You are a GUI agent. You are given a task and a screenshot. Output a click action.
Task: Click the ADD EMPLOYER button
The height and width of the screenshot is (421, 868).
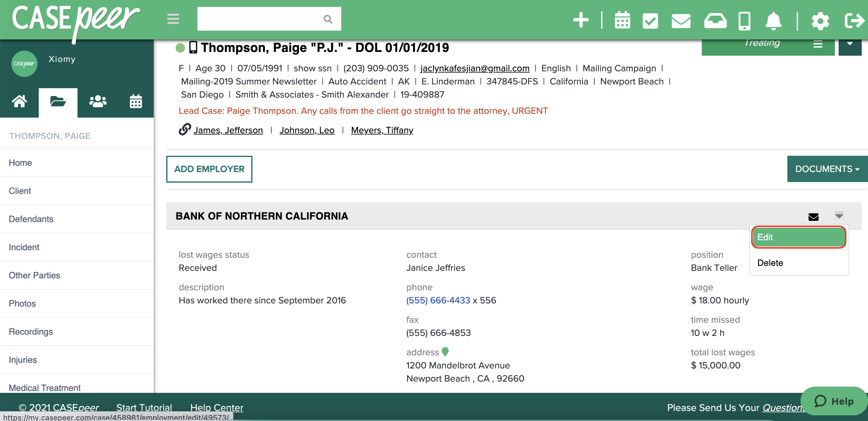pos(209,169)
